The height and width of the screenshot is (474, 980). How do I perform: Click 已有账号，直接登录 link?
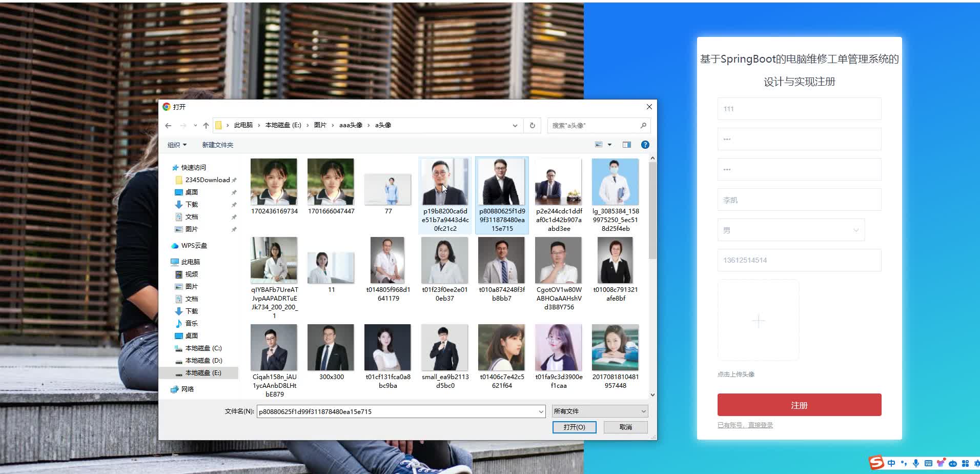[x=745, y=425]
